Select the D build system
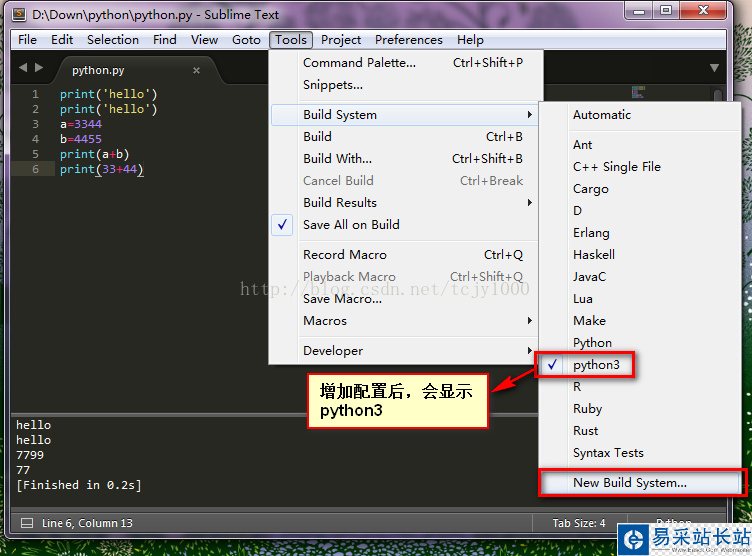This screenshot has height=556, width=752. coord(640,211)
